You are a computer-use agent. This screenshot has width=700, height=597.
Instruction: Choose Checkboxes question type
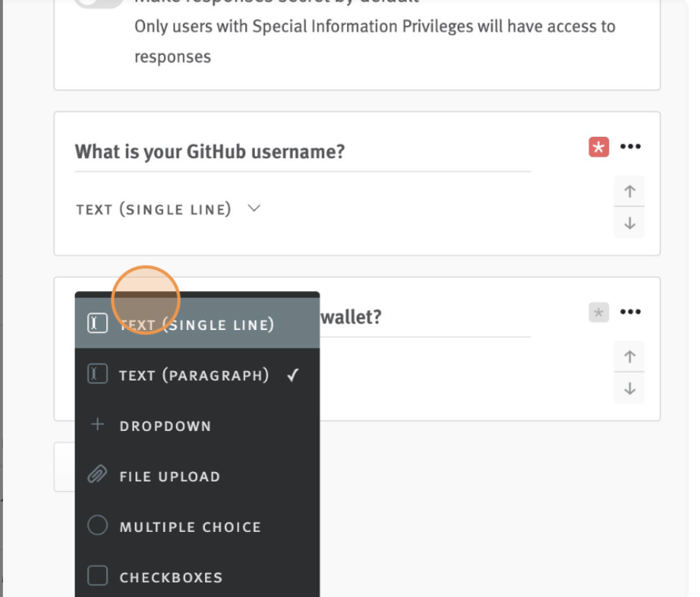tap(197, 577)
